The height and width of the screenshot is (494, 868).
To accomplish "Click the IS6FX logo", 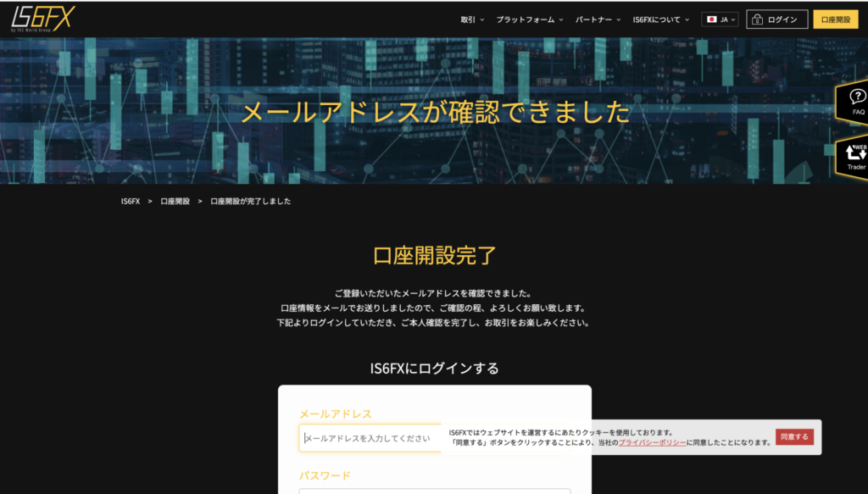I will click(x=42, y=19).
